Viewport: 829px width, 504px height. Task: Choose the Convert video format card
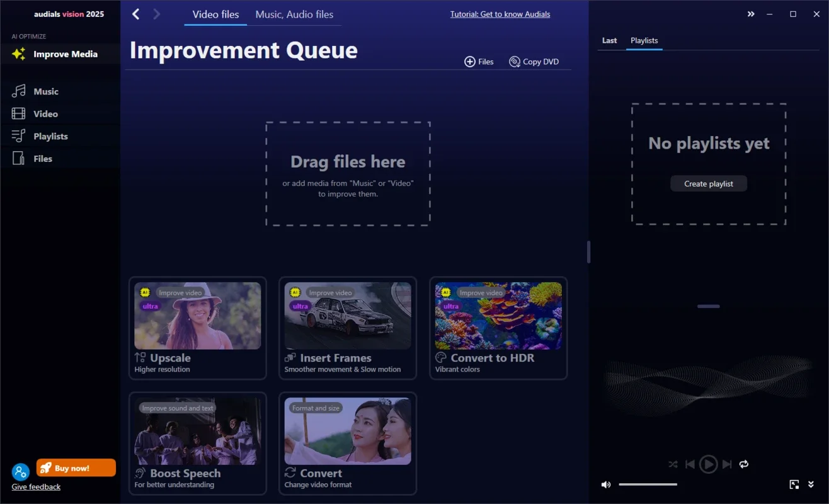click(348, 444)
